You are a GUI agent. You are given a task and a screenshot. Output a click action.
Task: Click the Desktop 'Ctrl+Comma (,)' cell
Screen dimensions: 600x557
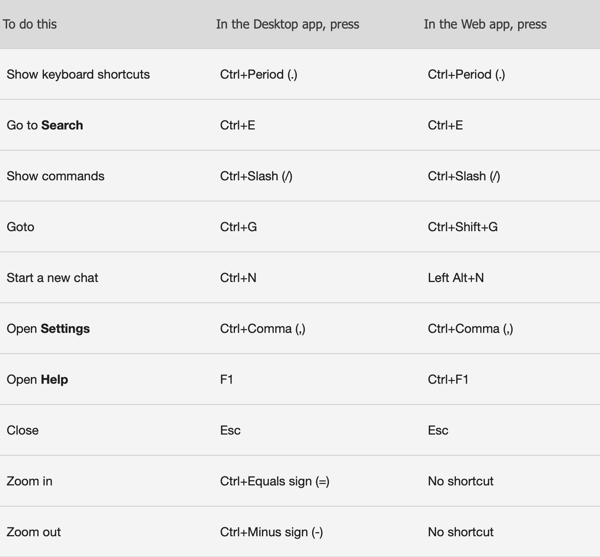262,329
